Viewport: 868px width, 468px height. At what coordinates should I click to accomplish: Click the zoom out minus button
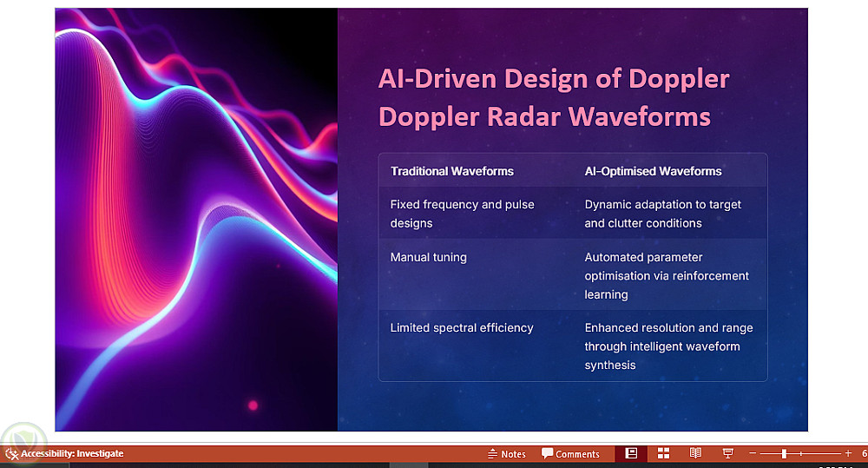point(753,453)
